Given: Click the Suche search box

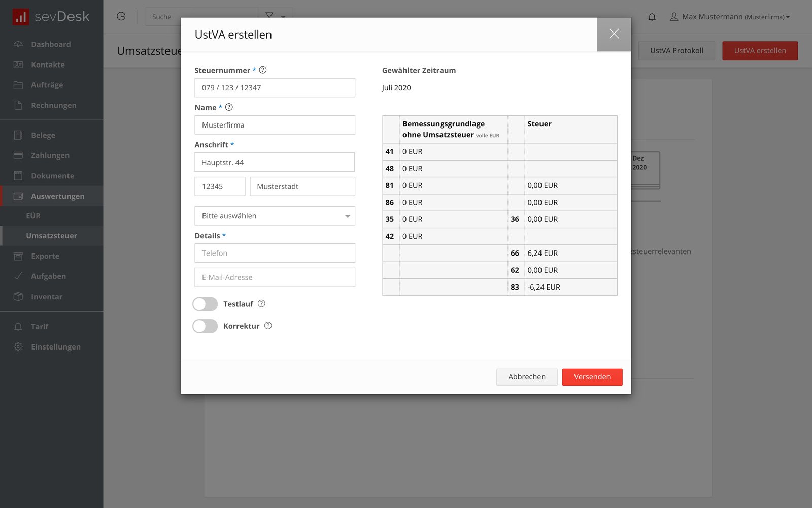Looking at the screenshot, I should (x=202, y=17).
